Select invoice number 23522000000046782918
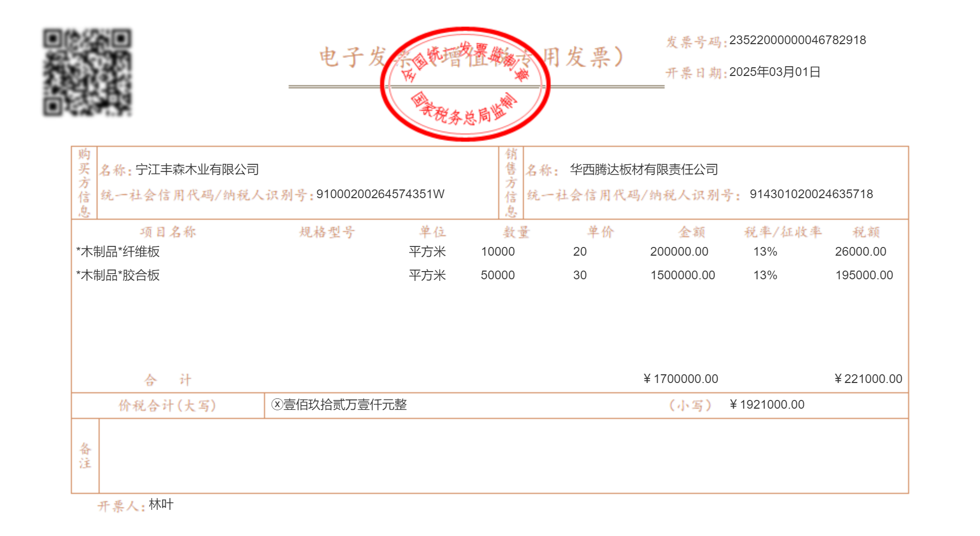This screenshot has width=980, height=536. tap(797, 40)
